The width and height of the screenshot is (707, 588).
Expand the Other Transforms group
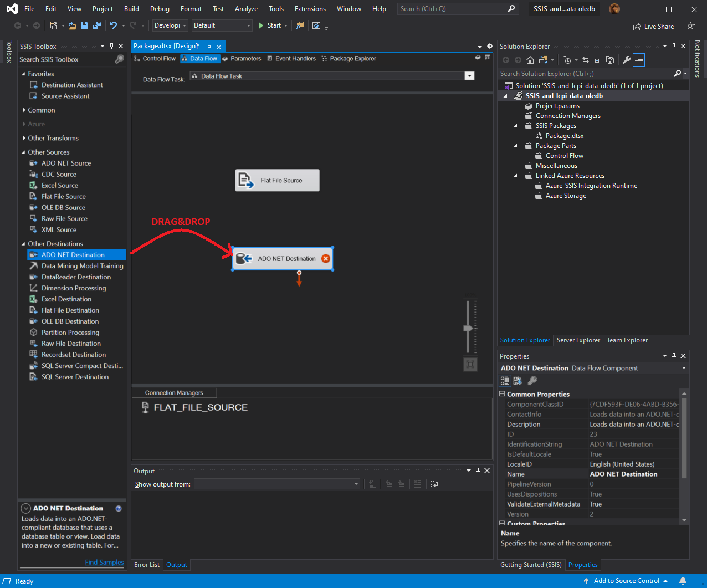[x=23, y=139]
